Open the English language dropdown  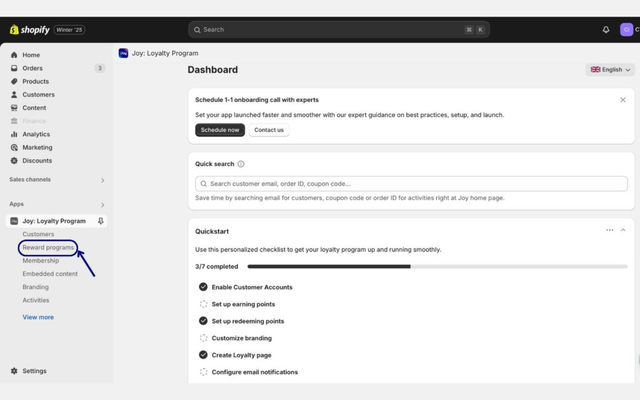tap(610, 70)
